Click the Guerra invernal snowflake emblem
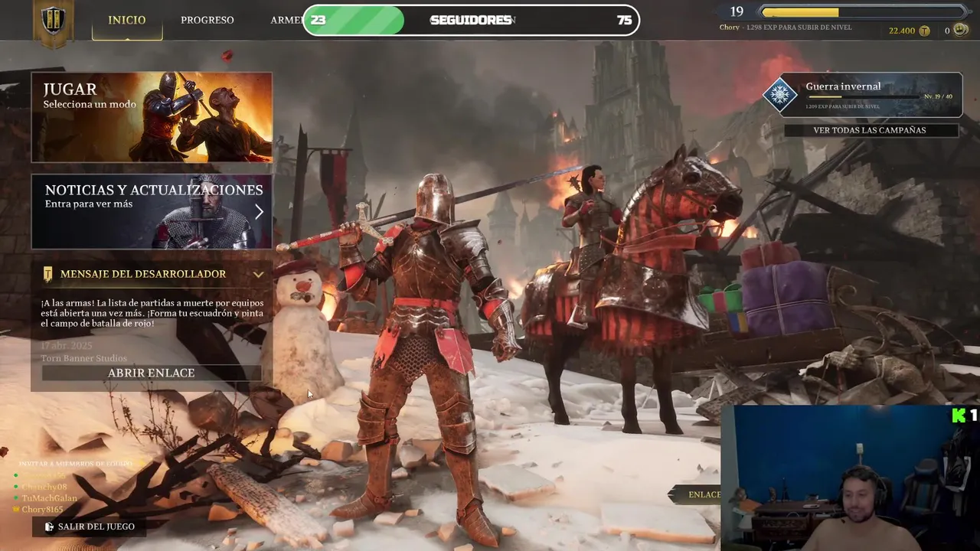The image size is (980, 551). pyautogui.click(x=780, y=95)
